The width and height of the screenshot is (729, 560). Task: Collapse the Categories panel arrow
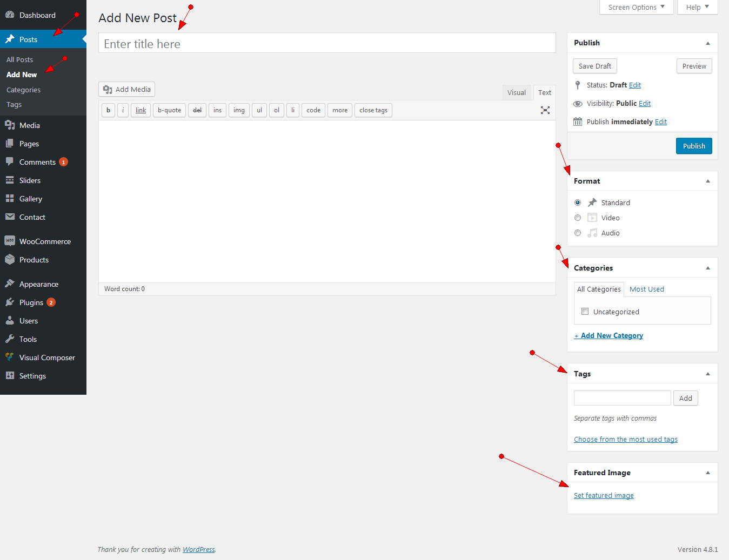pyautogui.click(x=708, y=268)
